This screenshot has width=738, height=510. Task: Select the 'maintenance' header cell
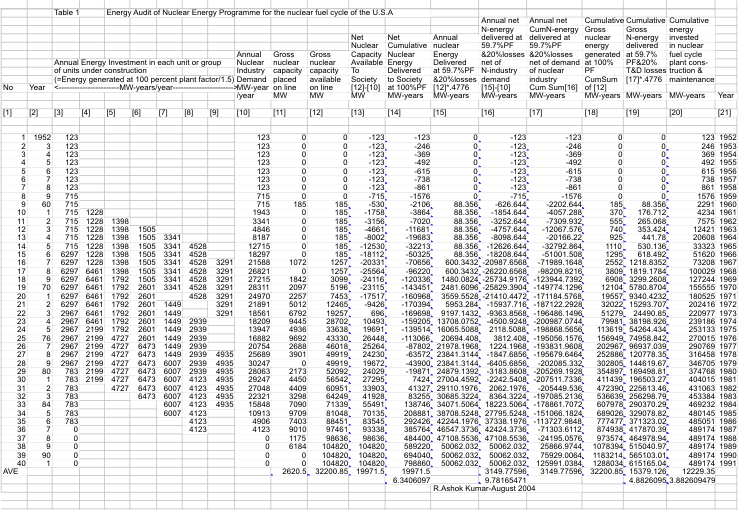click(x=691, y=79)
